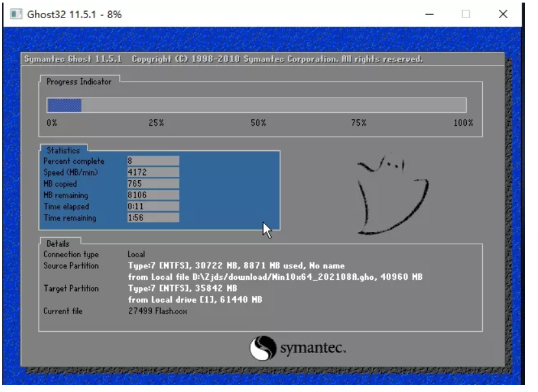Maximize the Ghost32 window
The width and height of the screenshot is (538, 392).
[465, 14]
